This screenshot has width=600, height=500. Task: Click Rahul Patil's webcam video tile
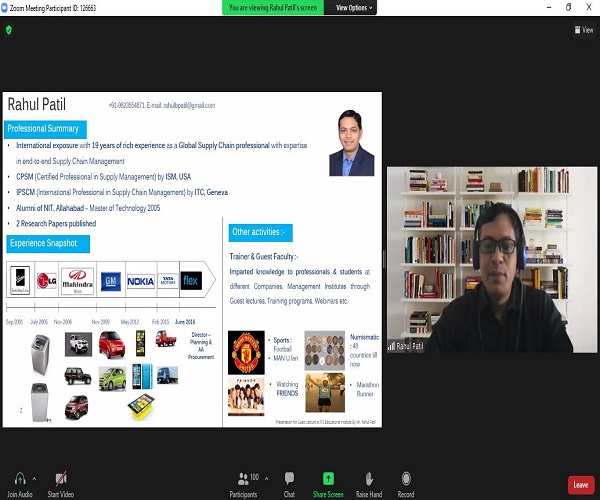click(x=492, y=259)
